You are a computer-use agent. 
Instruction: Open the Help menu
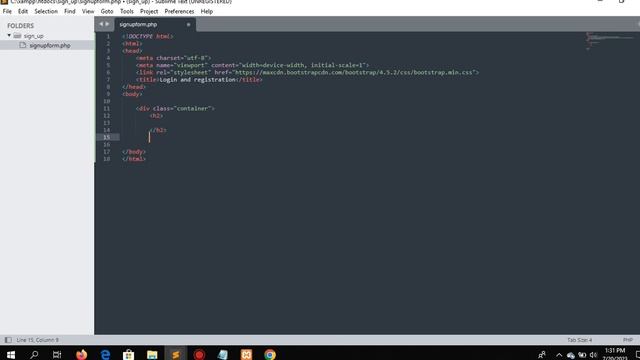[207, 11]
